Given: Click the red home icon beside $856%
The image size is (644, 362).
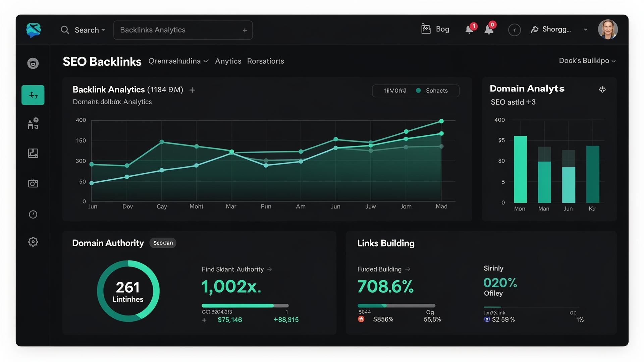Looking at the screenshot, I should pyautogui.click(x=361, y=319).
